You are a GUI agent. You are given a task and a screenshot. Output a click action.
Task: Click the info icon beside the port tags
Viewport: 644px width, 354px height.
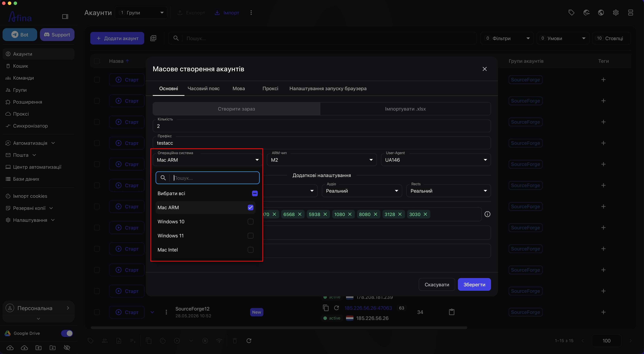click(x=487, y=214)
